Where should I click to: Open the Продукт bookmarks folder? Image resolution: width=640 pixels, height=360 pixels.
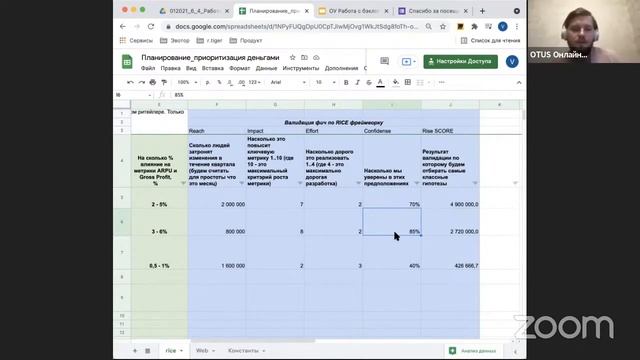[246, 40]
